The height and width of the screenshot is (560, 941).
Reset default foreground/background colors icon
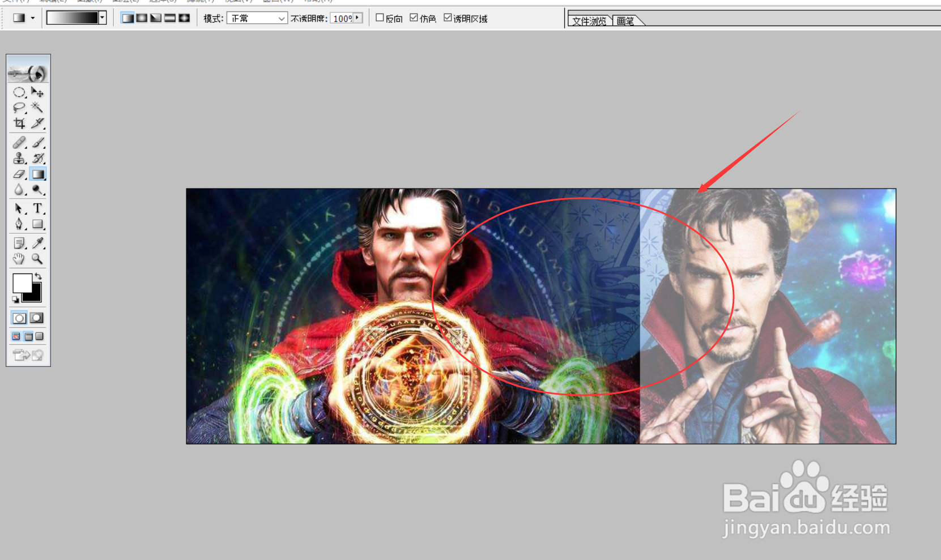(x=16, y=299)
